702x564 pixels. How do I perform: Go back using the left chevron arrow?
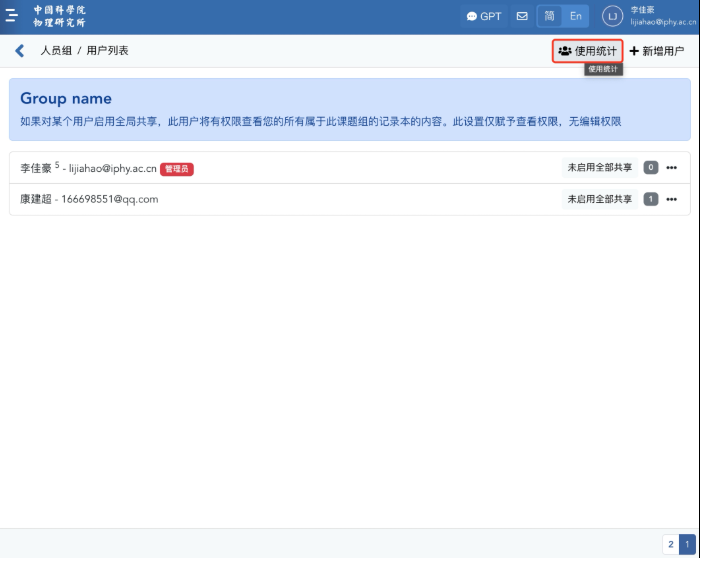tap(19, 51)
